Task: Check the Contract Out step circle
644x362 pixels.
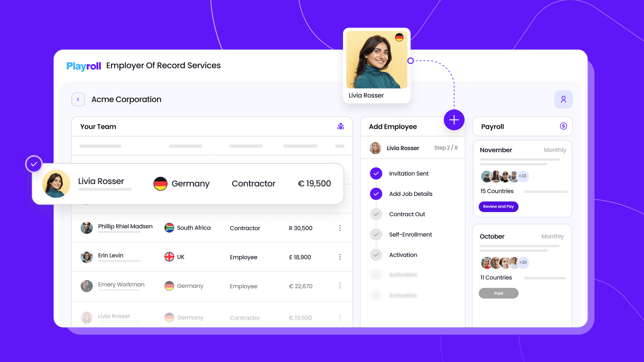Action: [376, 214]
